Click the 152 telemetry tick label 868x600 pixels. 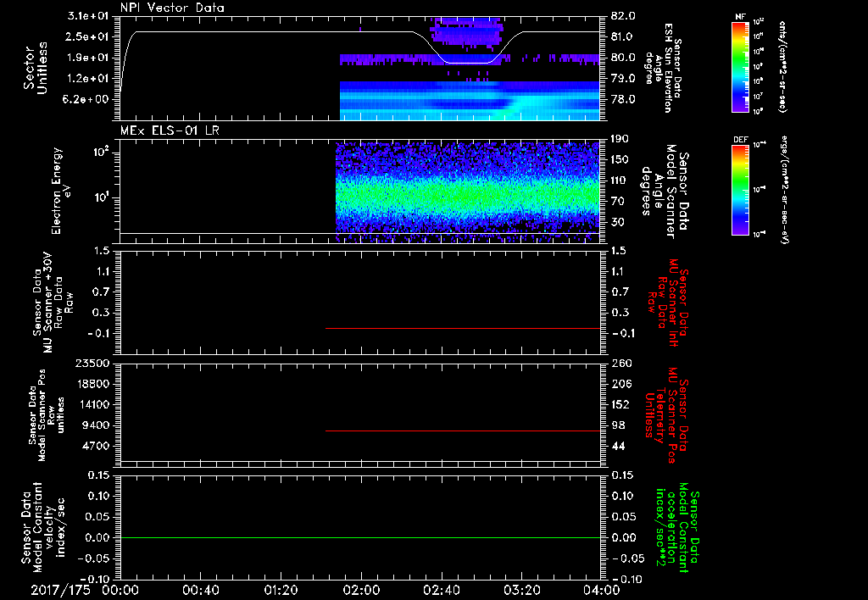point(621,404)
